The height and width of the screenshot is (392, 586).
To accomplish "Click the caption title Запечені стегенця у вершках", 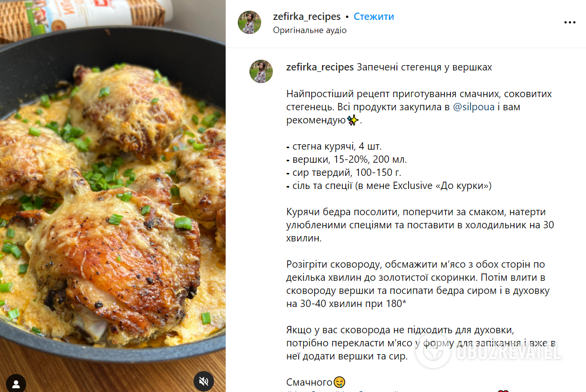I will tap(424, 67).
